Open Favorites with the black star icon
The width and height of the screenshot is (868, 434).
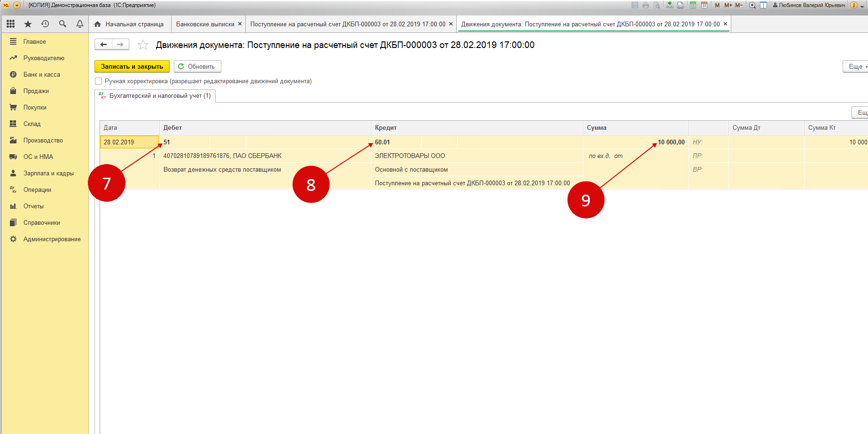click(x=28, y=24)
